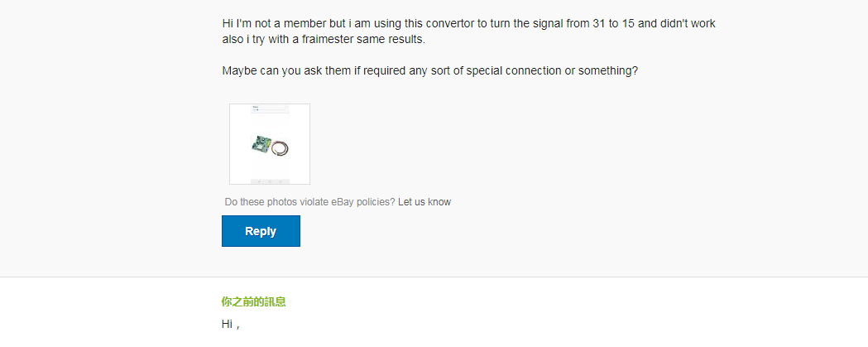Click the 'Maybe can you ask them' sentence
This screenshot has width=868, height=347.
pyautogui.click(x=430, y=71)
